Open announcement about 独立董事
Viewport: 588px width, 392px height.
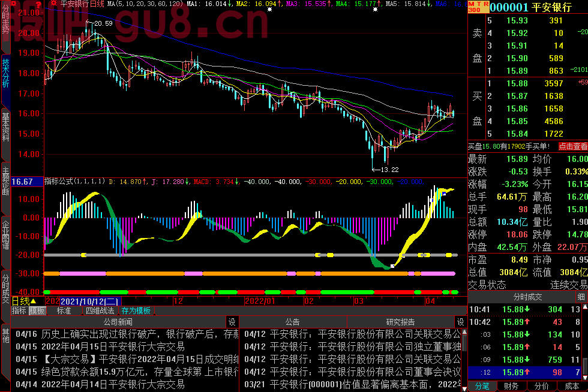[352, 346]
